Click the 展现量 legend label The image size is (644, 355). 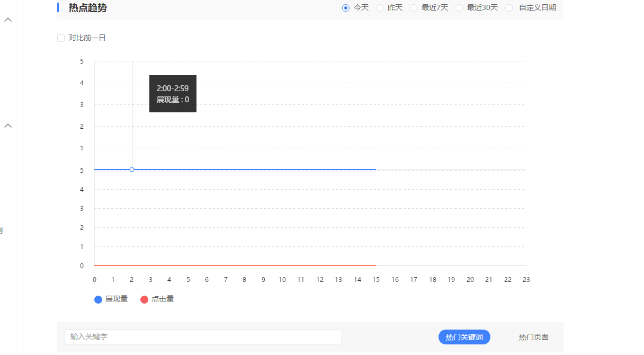tap(117, 299)
